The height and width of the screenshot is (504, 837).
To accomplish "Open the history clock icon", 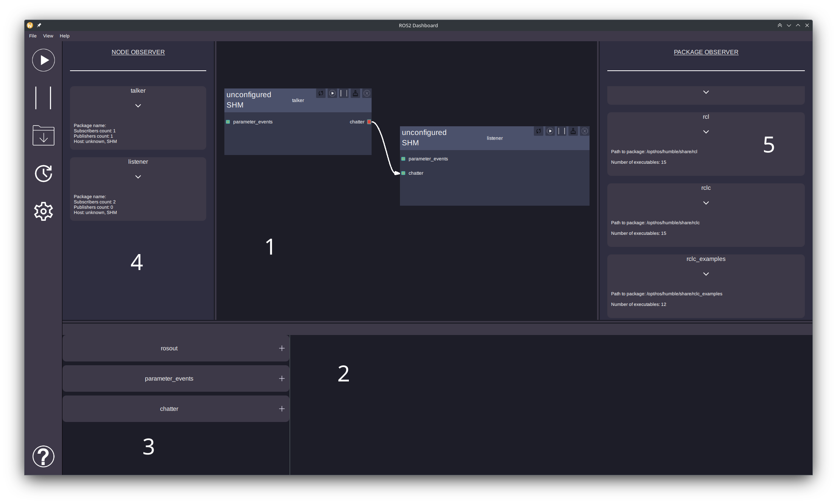I will coord(43,174).
